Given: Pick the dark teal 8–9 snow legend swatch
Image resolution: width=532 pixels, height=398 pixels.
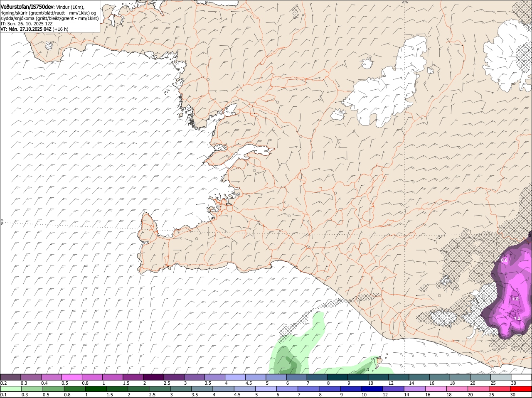Looking at the screenshot, I should pyautogui.click(x=337, y=377).
